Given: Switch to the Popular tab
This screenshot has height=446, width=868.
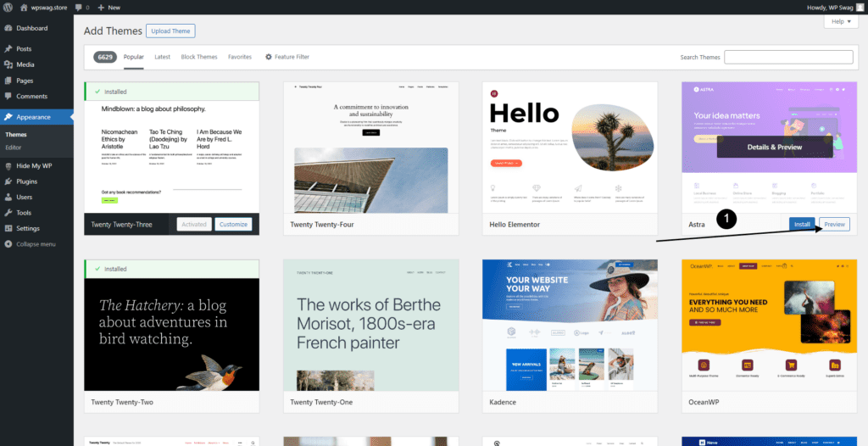Looking at the screenshot, I should (133, 57).
